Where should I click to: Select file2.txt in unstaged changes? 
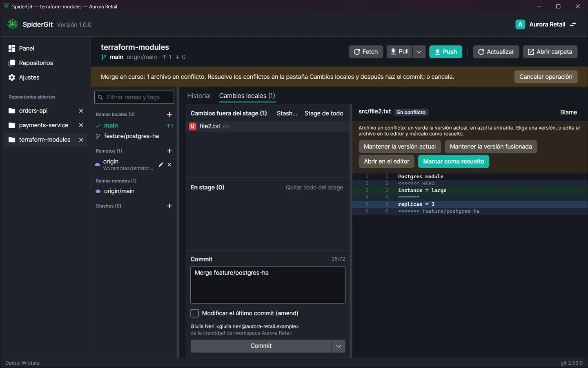click(268, 126)
